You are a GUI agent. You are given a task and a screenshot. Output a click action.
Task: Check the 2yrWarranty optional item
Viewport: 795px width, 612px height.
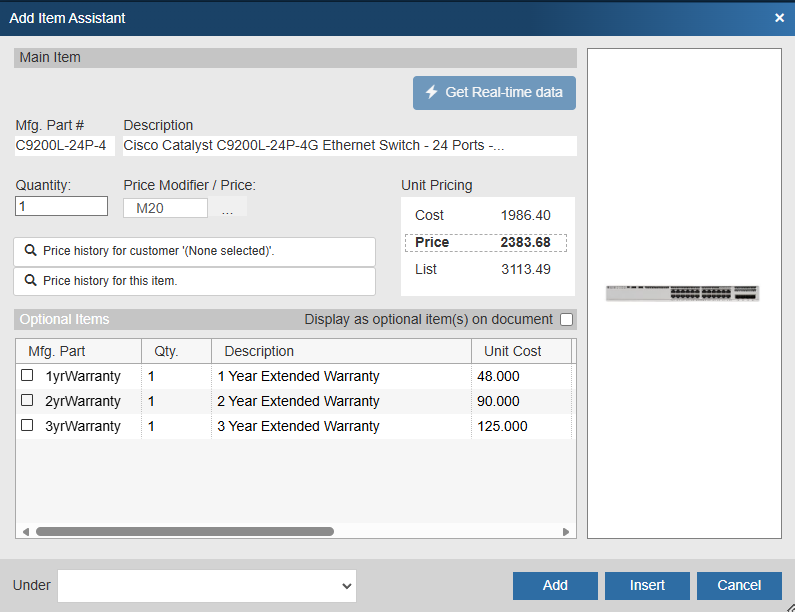pos(27,401)
